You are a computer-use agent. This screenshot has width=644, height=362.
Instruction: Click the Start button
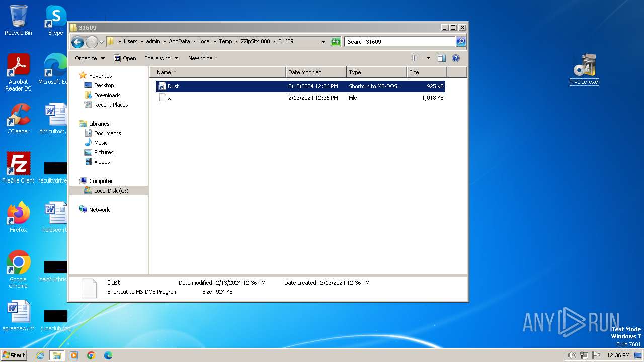tap(14, 355)
